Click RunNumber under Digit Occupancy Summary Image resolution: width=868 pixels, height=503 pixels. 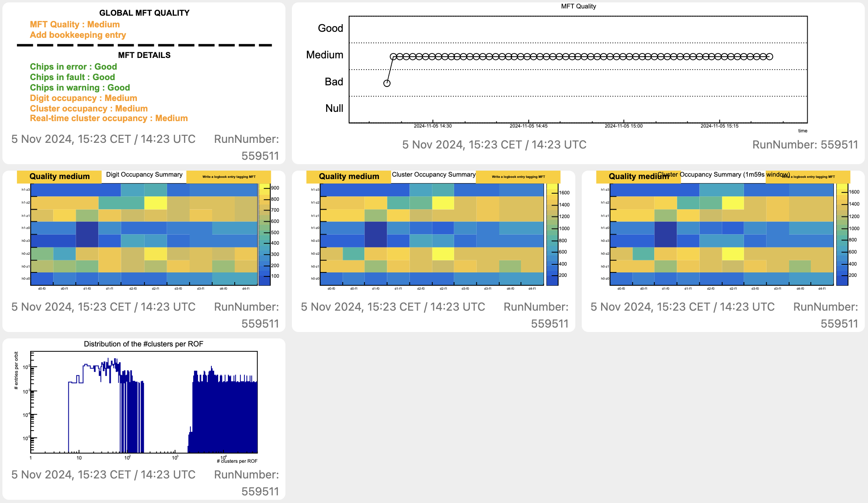point(246,315)
